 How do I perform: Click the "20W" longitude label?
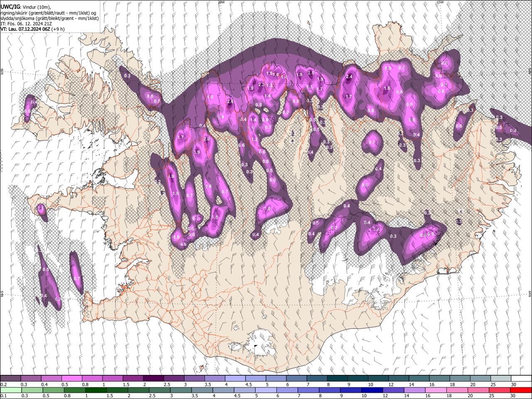[221, 2]
